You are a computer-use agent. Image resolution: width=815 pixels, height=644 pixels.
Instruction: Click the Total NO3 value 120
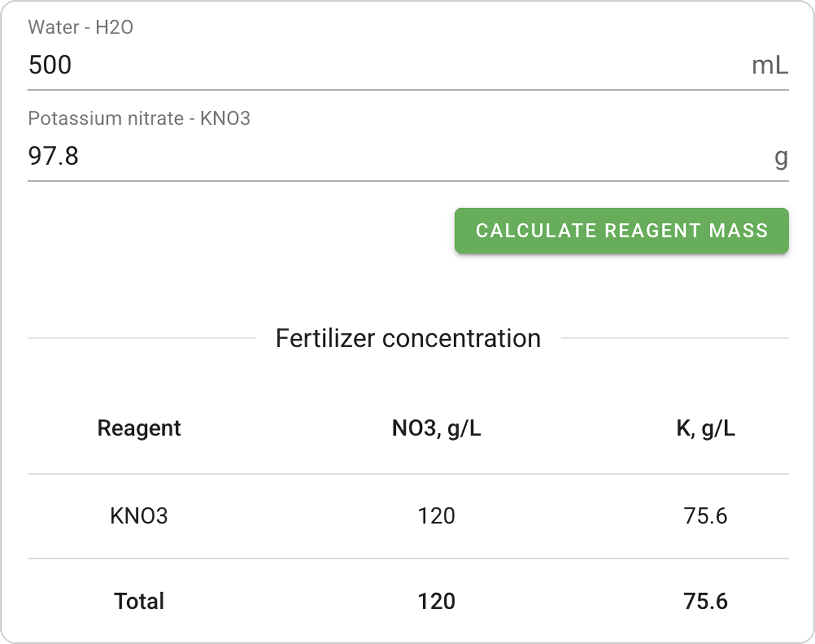tap(436, 601)
